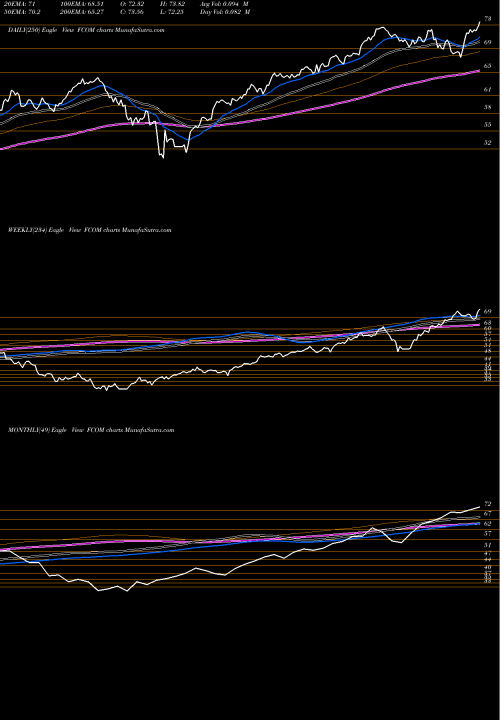Click the 55 price label on daily chart

488,124
